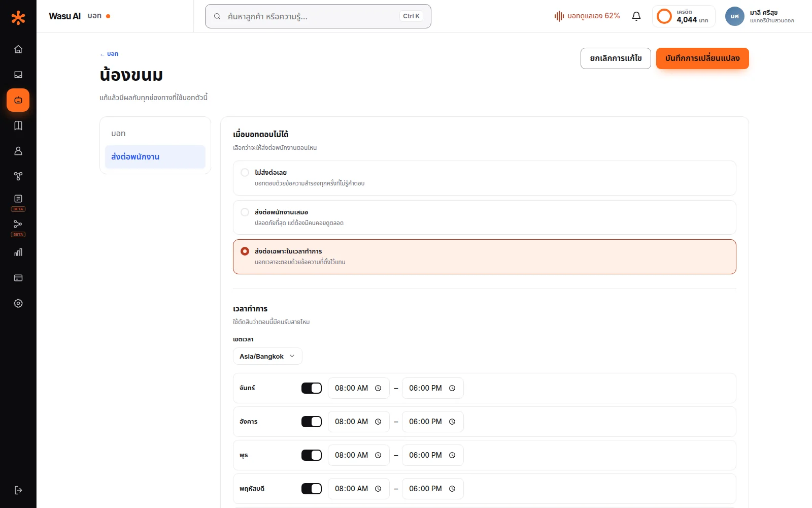Open the เครดิต 4,044 บาท credit badge
The width and height of the screenshot is (812, 508).
[684, 16]
